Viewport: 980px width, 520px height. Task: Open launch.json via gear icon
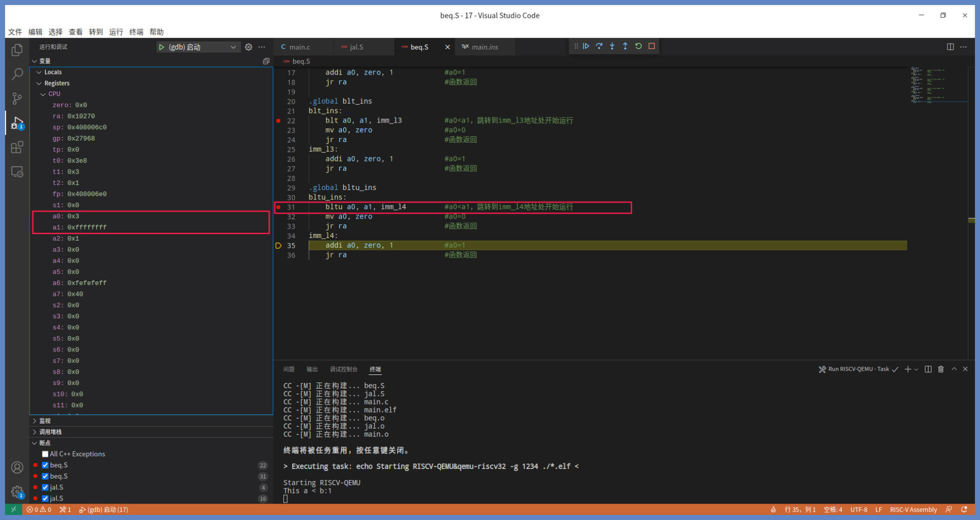249,47
